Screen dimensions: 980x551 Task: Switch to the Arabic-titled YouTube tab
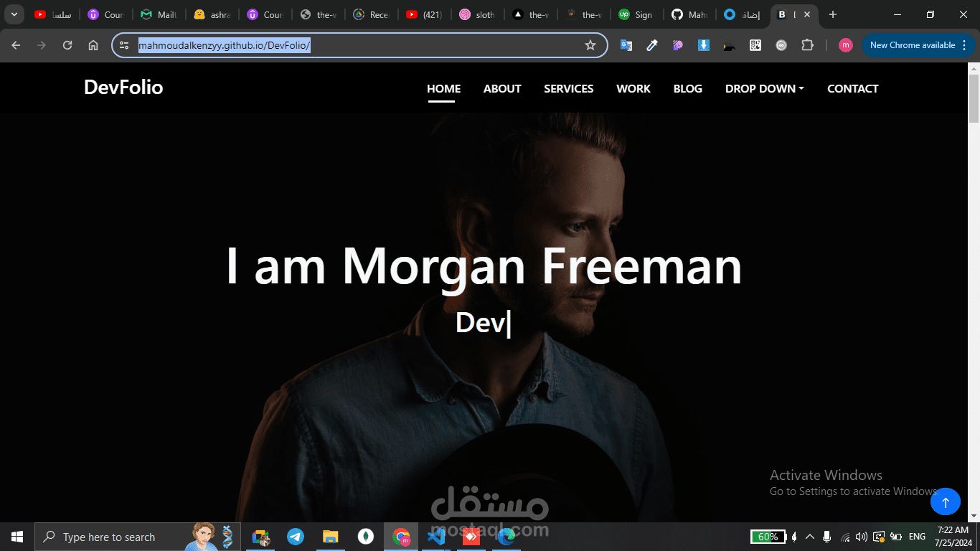point(54,14)
